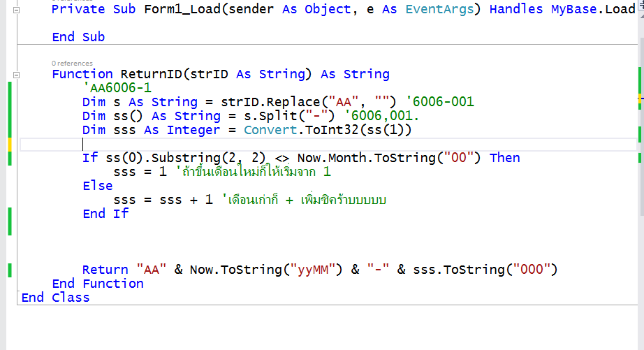Click the 'End Function' line
The image size is (644, 350).
pos(98,284)
